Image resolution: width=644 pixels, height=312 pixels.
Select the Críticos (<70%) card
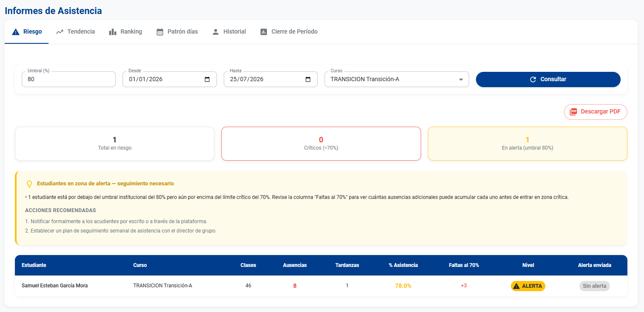[x=321, y=144]
